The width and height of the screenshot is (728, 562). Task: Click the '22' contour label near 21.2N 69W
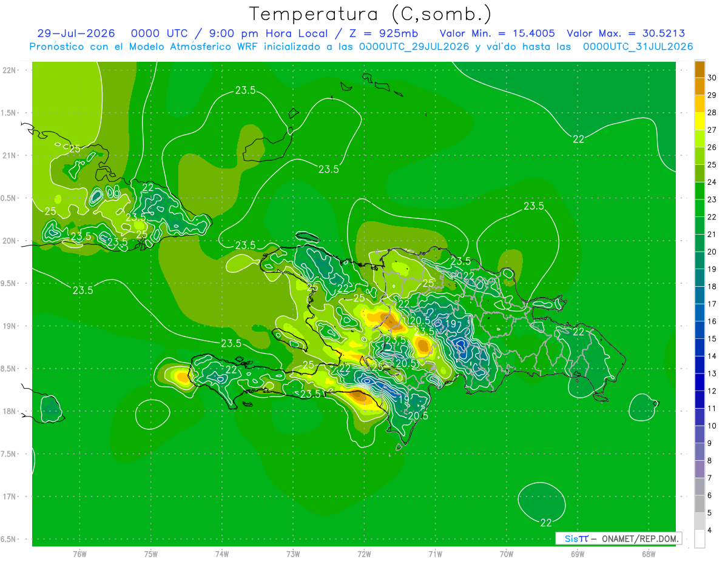pyautogui.click(x=579, y=139)
